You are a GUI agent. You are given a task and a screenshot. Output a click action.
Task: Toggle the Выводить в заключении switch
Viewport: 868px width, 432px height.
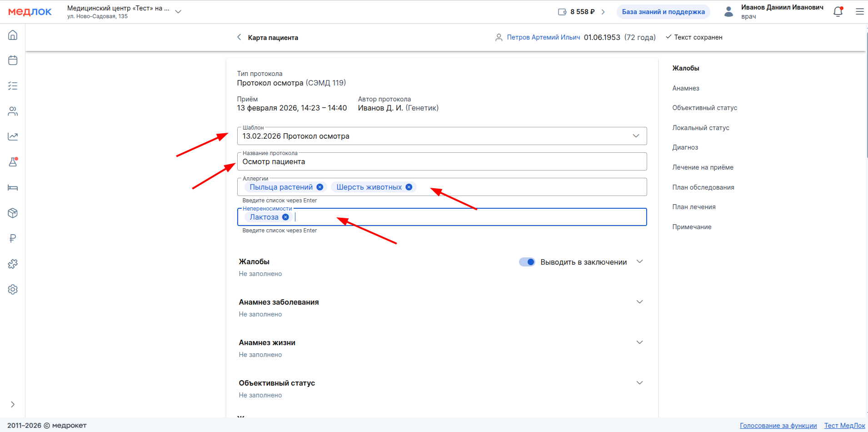(527, 262)
